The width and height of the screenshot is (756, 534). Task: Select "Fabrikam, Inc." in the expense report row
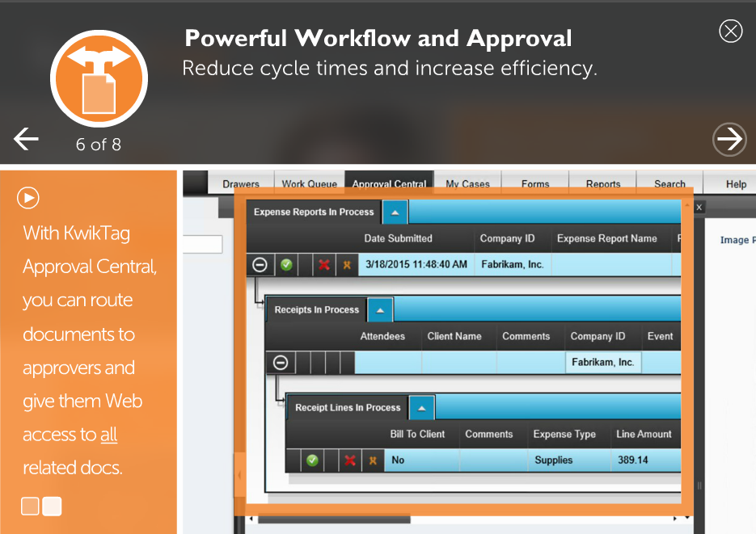(x=513, y=264)
